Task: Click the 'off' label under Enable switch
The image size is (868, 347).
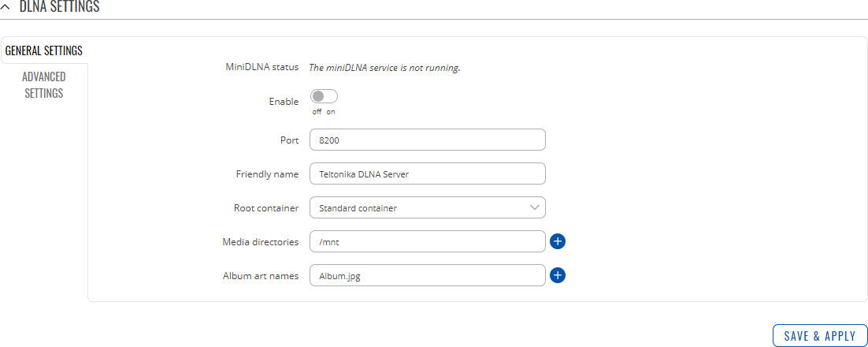Action: point(317,112)
